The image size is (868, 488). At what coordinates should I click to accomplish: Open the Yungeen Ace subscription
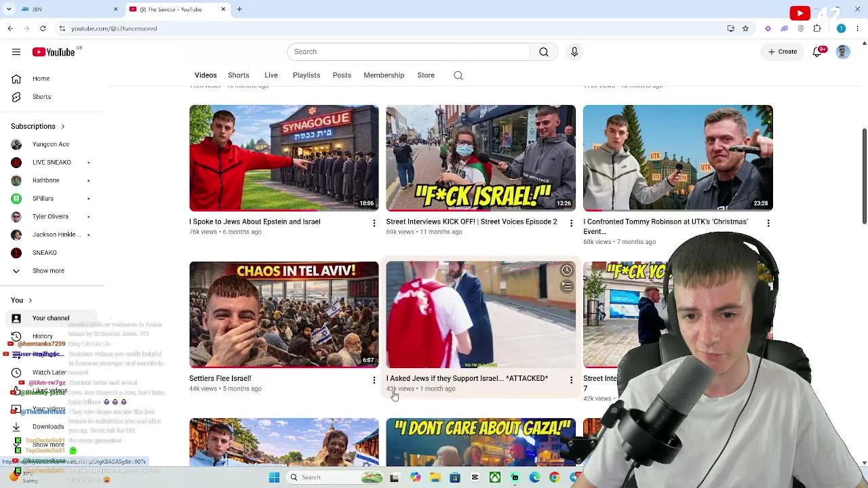[51, 144]
